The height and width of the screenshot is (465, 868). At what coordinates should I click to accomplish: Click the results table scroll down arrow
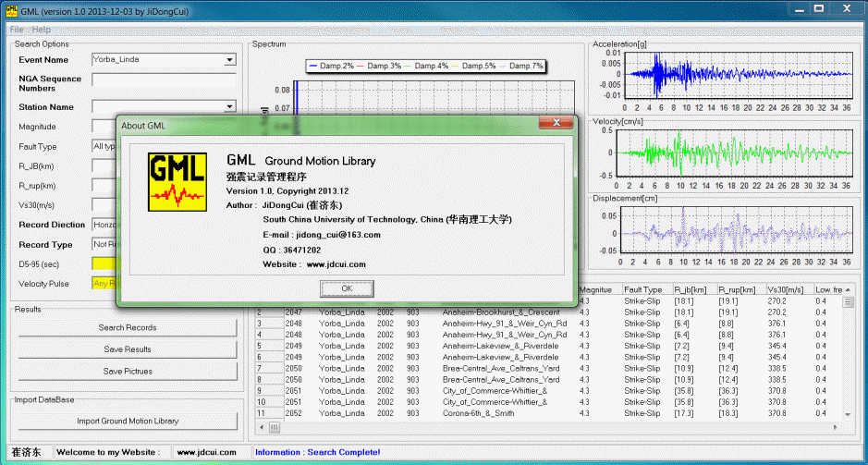pos(848,414)
